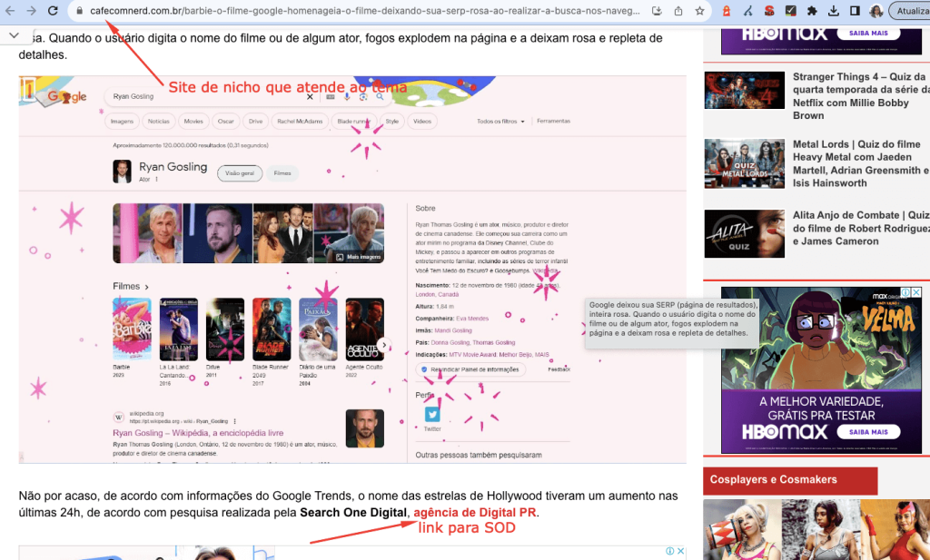Open ad info icon on bottom banner ad
This screenshot has width=930, height=560.
669,551
